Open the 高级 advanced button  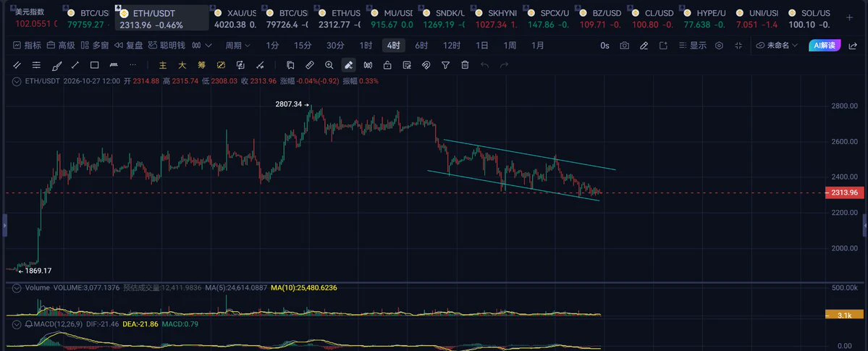(61, 46)
